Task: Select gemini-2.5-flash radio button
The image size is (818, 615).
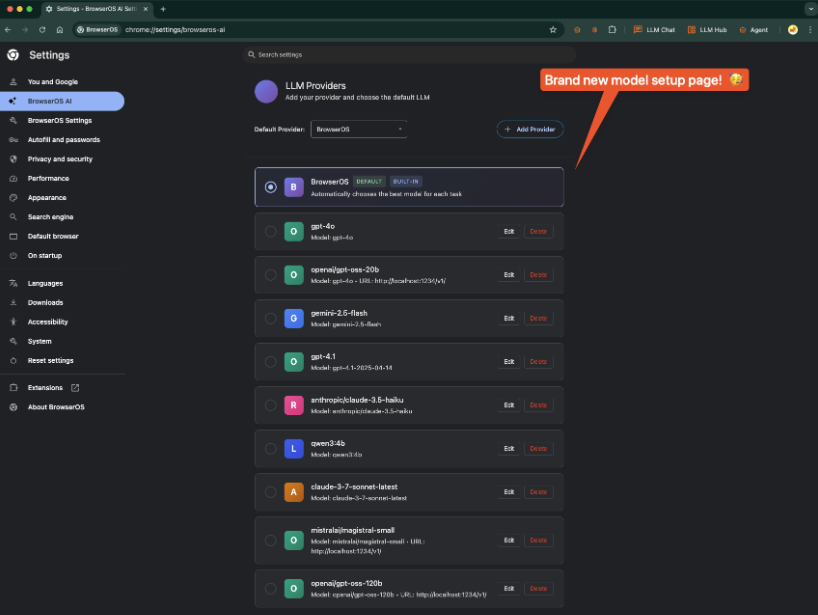Action: coord(270,318)
